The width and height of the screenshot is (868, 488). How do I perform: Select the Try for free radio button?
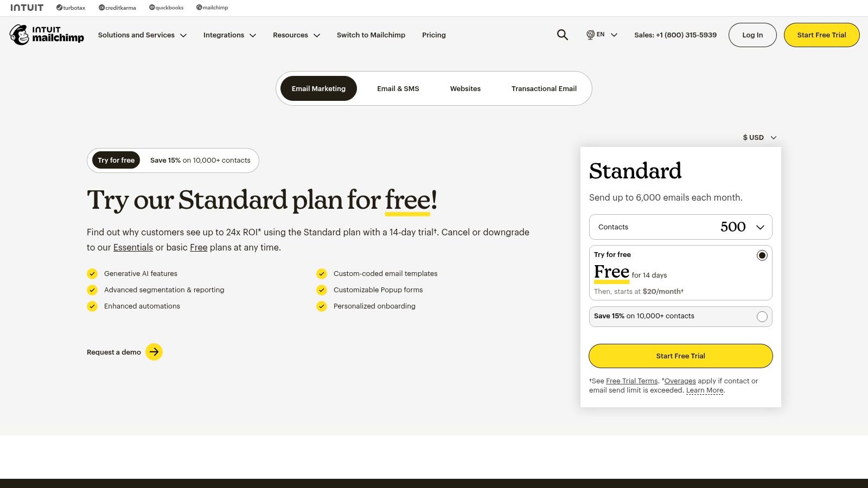762,255
